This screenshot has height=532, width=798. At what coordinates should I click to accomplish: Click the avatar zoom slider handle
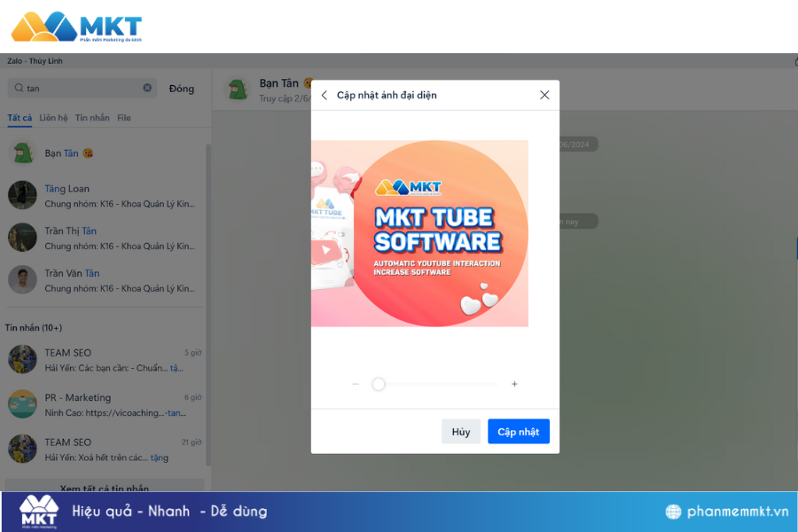point(378,384)
